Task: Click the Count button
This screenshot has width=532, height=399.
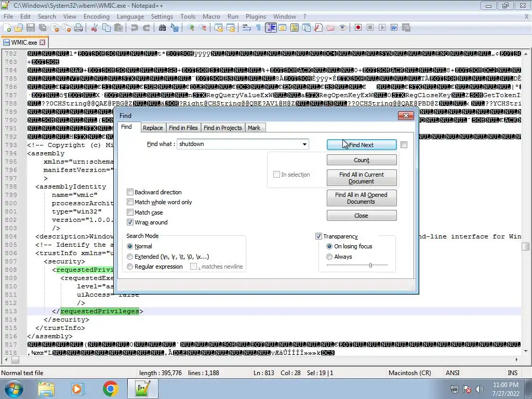Action: point(362,160)
